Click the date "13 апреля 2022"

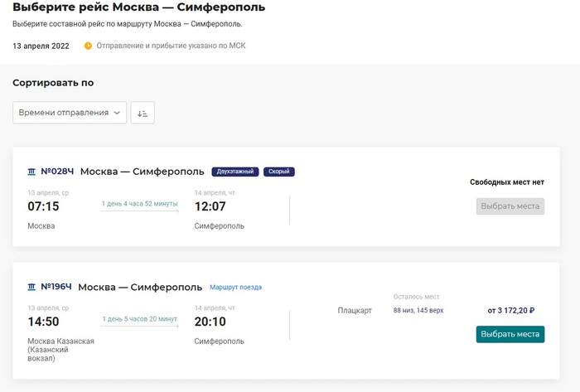click(41, 46)
